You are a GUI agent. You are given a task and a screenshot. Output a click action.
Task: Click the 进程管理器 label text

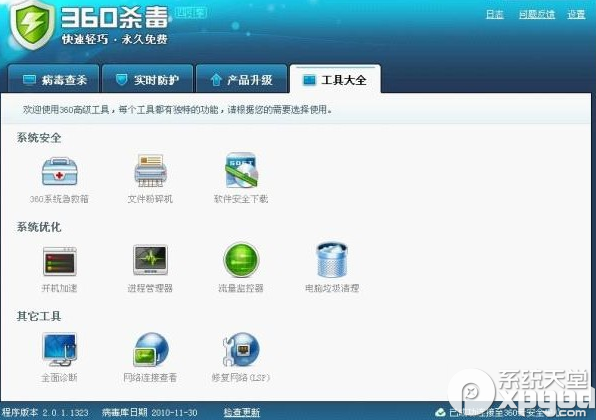(x=150, y=288)
